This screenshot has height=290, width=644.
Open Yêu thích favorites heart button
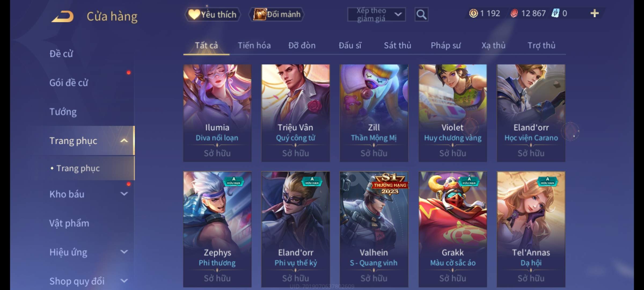point(213,14)
